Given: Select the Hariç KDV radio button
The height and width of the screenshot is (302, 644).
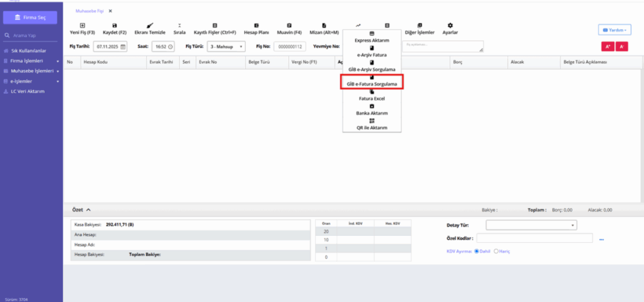Looking at the screenshot, I should (496, 251).
